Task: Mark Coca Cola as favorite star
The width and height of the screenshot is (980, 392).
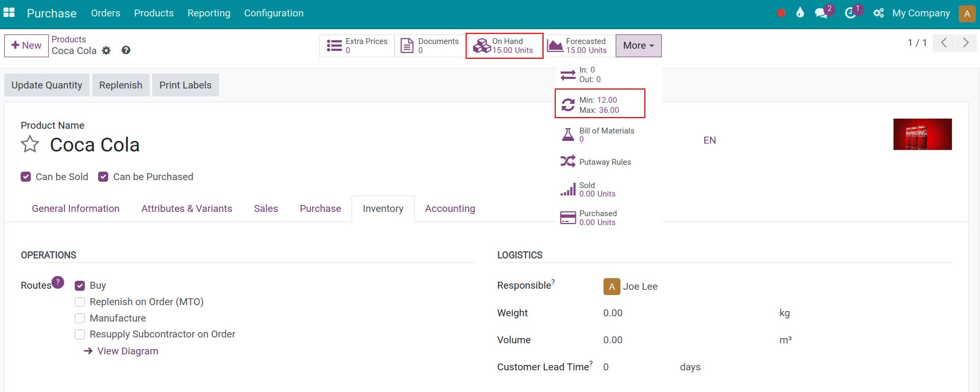Action: (x=30, y=145)
